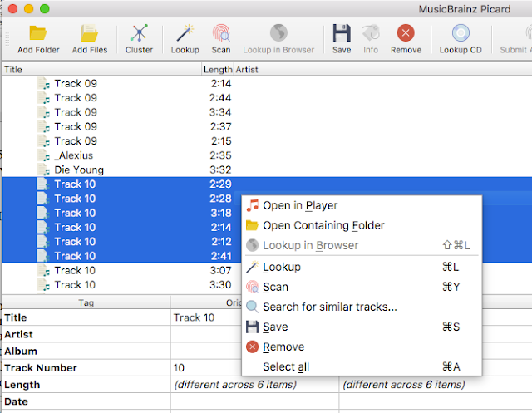Click the file icon of Die Young track
Viewport: 532px width, 413px height.
(x=43, y=170)
